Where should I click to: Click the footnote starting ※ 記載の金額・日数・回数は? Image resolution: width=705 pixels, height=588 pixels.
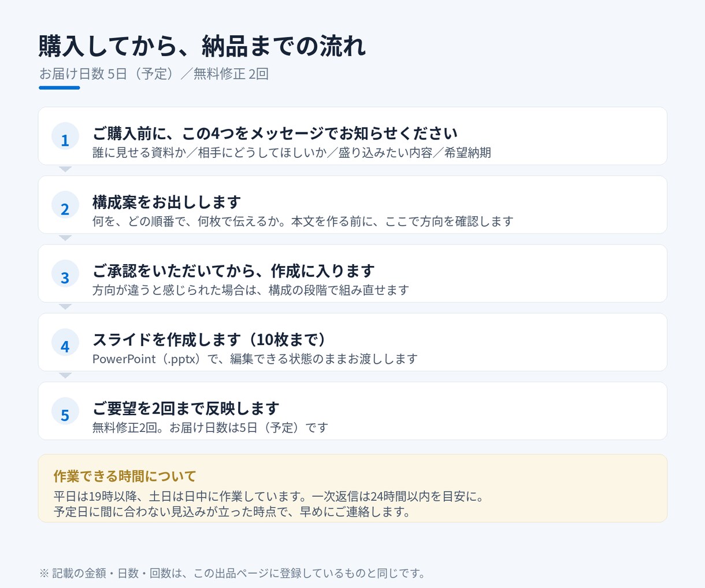pos(232,574)
